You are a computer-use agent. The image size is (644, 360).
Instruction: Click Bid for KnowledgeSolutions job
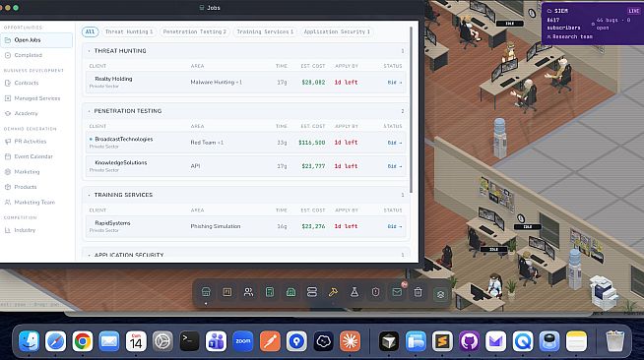tap(394, 166)
